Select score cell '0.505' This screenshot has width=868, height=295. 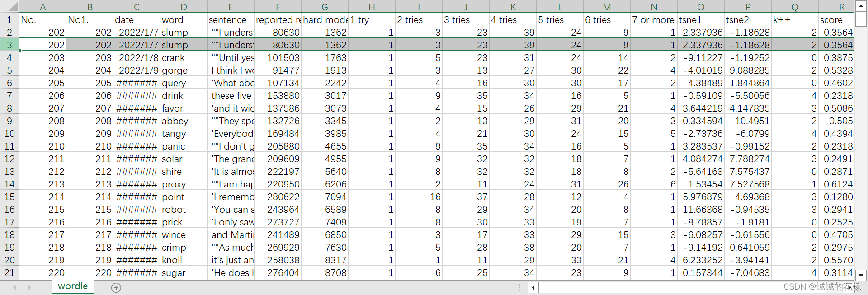click(836, 121)
